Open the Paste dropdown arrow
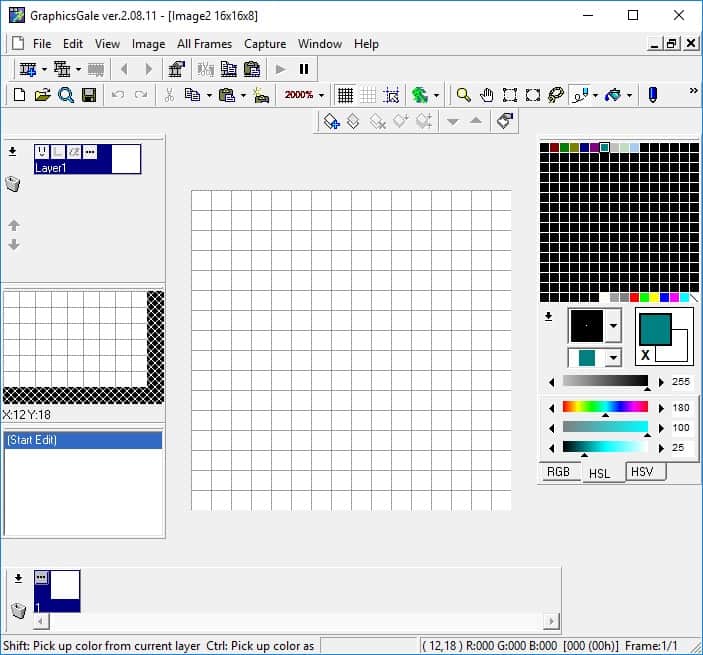Screen dimensions: 703x655 point(243,95)
